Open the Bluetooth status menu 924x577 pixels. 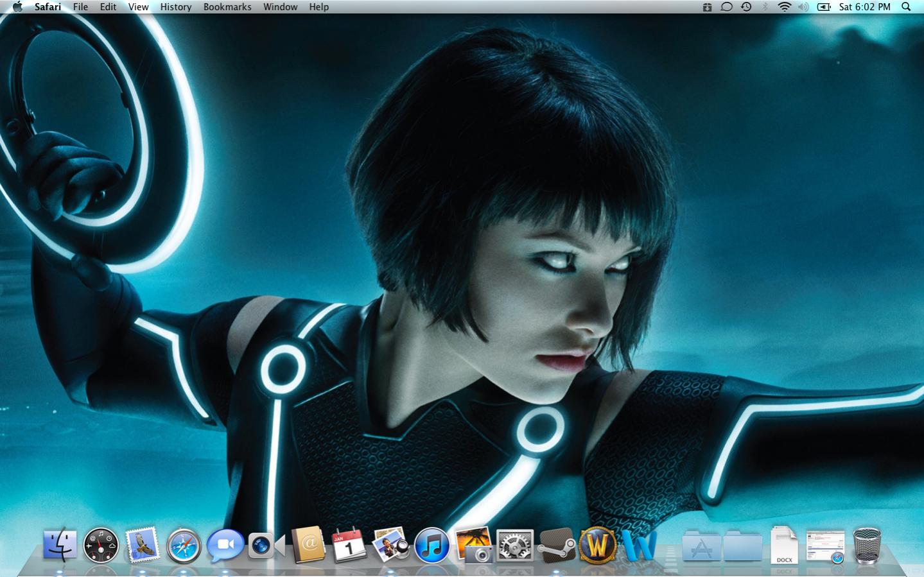pos(765,6)
